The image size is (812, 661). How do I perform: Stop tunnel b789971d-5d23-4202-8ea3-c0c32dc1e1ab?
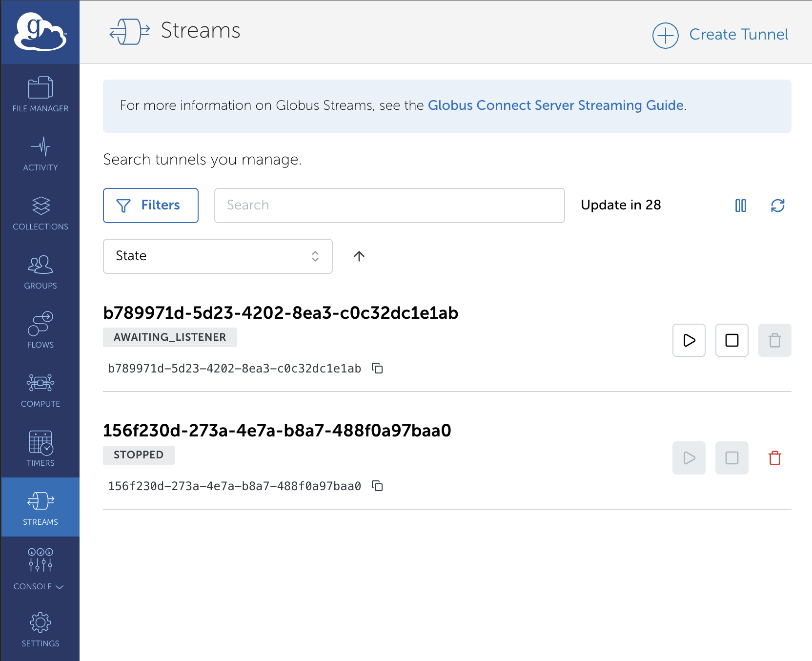732,340
